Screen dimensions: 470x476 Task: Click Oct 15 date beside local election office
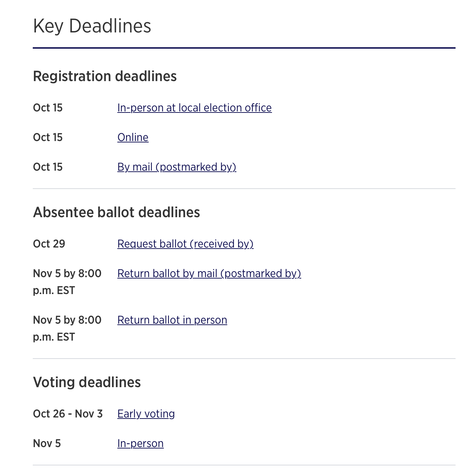(x=48, y=108)
